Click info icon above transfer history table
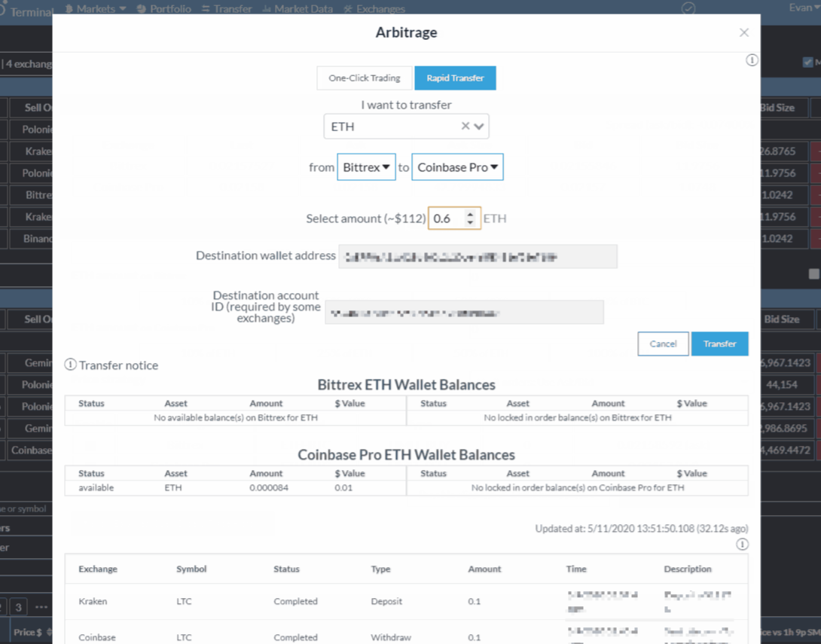This screenshot has height=644, width=821. (742, 545)
